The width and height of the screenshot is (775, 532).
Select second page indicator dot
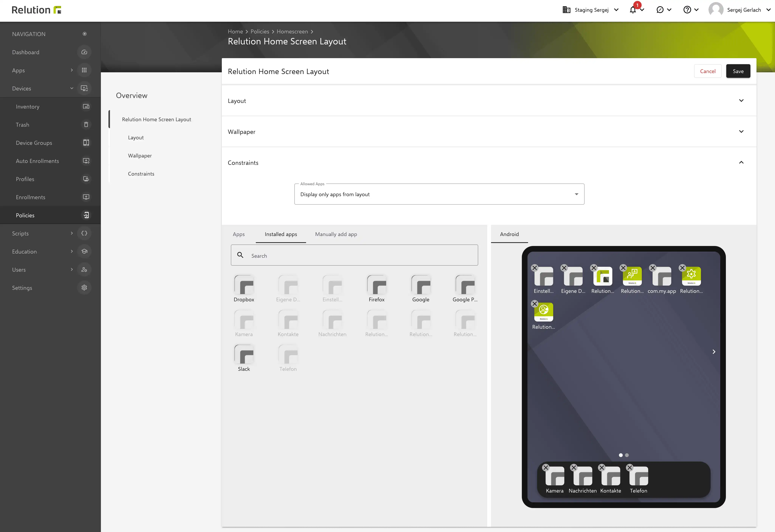coord(627,455)
